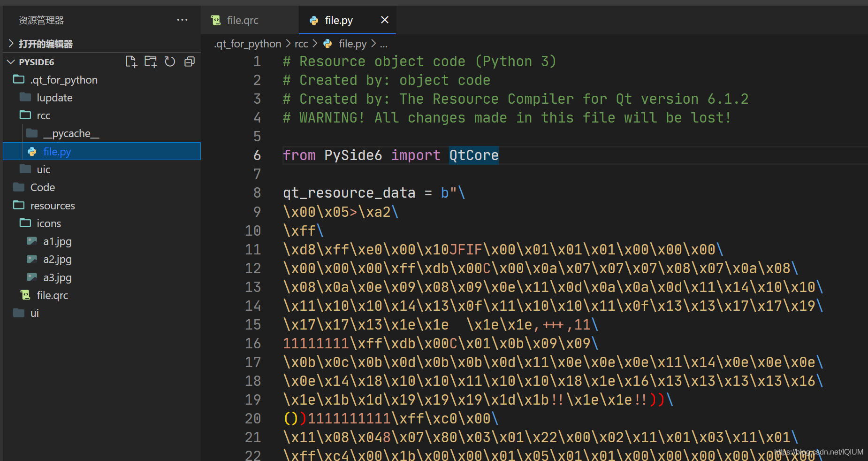
Task: Expand the Code folder
Action: click(x=102, y=187)
